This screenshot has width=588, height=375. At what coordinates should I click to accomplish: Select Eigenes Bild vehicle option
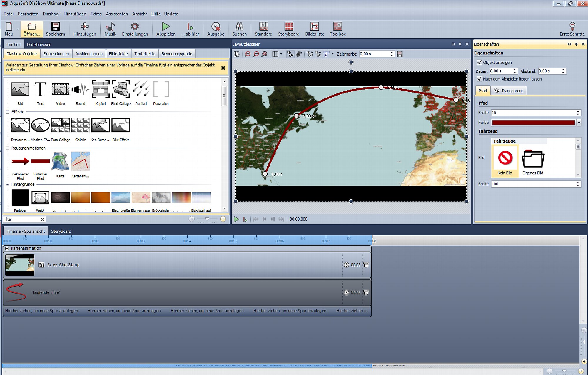click(533, 161)
